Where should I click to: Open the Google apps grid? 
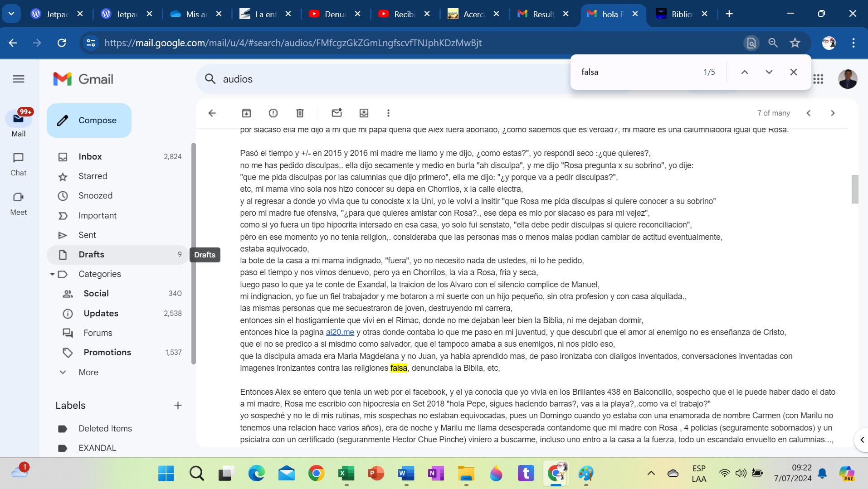click(x=818, y=79)
